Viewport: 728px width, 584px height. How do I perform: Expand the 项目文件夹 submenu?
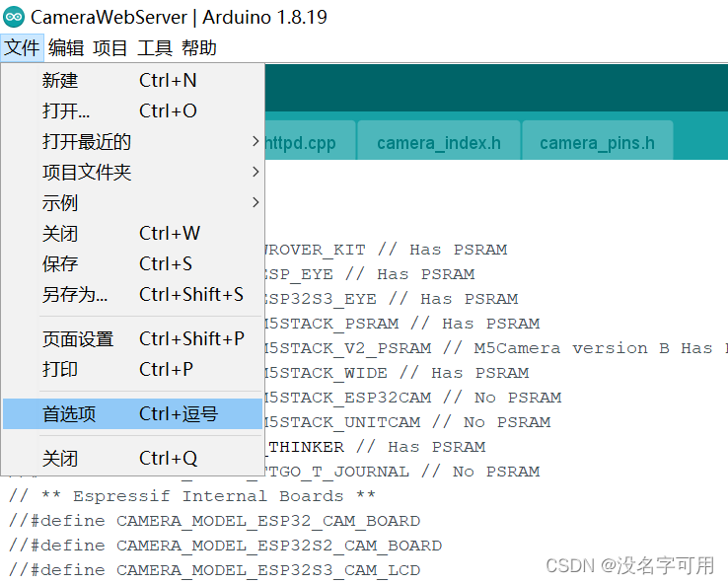(133, 173)
